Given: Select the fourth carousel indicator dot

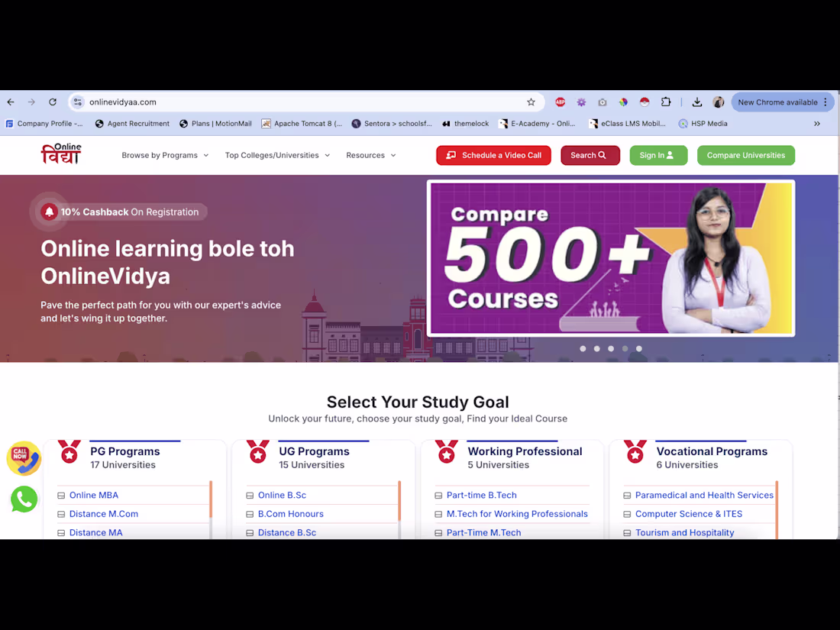Looking at the screenshot, I should point(625,348).
